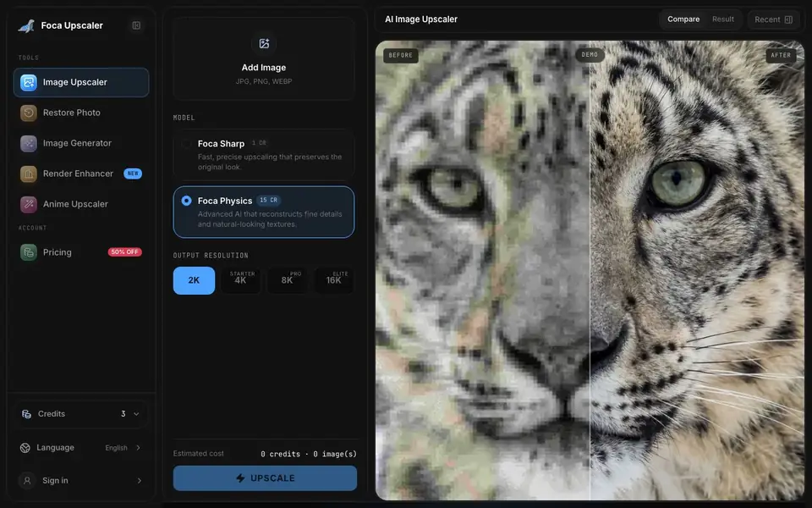
Task: Select the Foca Physics model radio
Action: coord(186,201)
